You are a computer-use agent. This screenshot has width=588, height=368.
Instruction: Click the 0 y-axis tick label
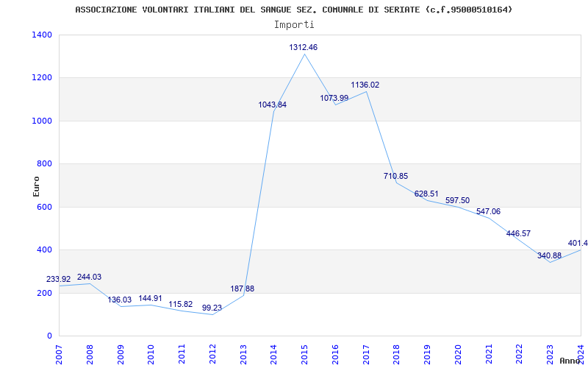point(49,336)
